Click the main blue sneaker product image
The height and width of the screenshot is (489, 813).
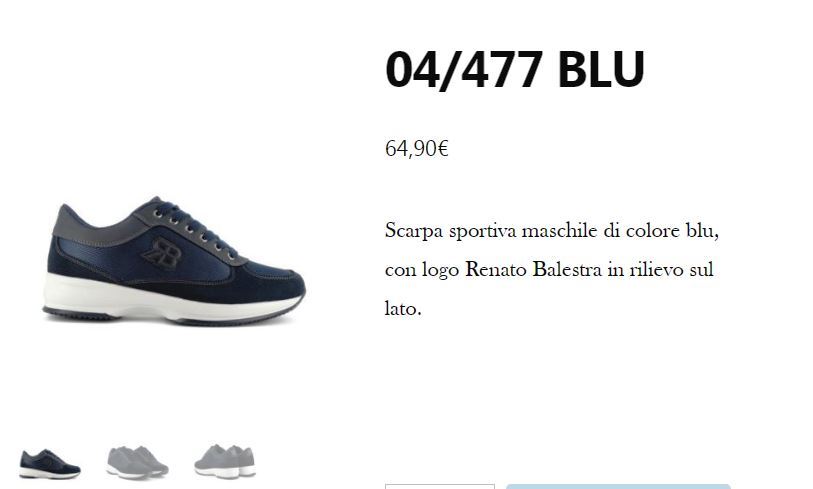pyautogui.click(x=174, y=261)
